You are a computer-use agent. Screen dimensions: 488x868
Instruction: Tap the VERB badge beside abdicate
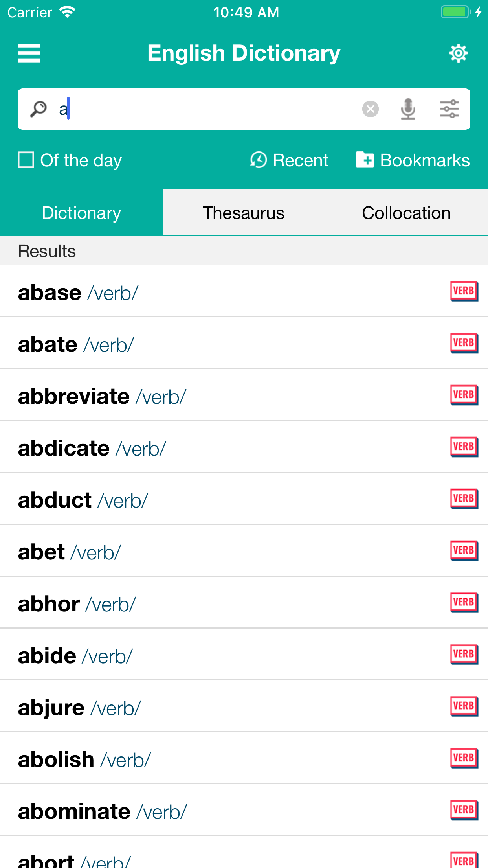click(464, 447)
